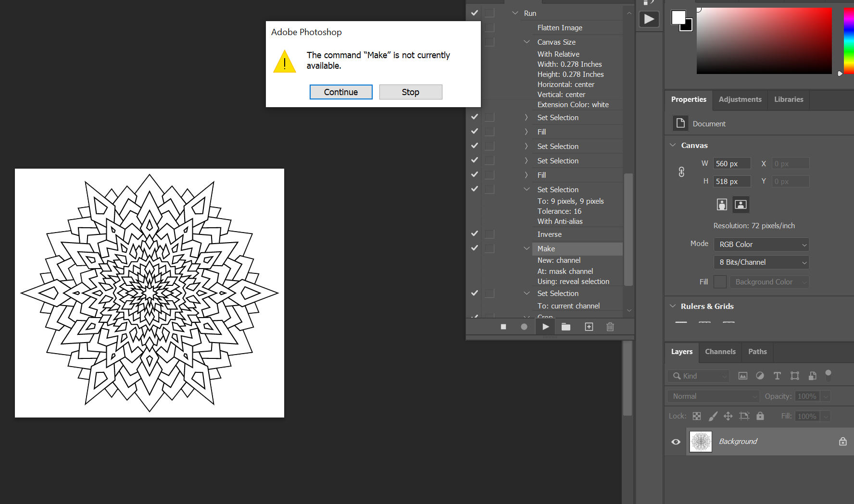Open the RGB Color mode dropdown
Viewport: 854px width, 504px height.
click(761, 244)
